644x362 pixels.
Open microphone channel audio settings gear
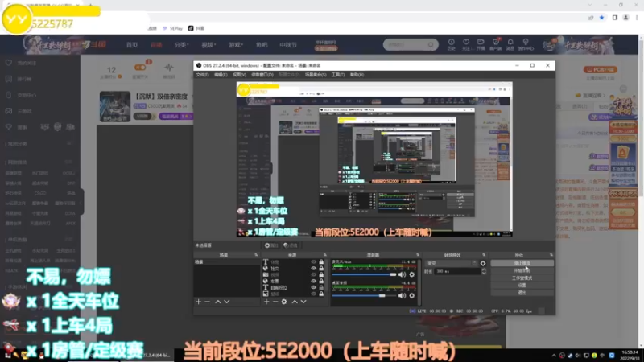pos(411,274)
